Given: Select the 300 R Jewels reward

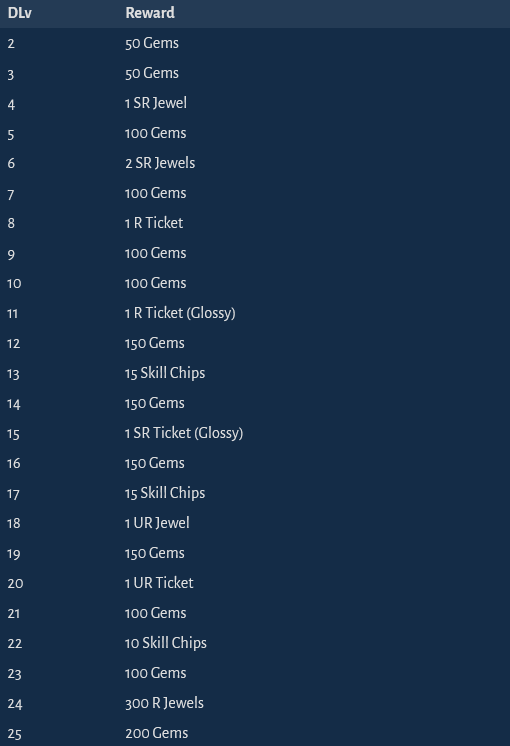Looking at the screenshot, I should (x=164, y=703).
